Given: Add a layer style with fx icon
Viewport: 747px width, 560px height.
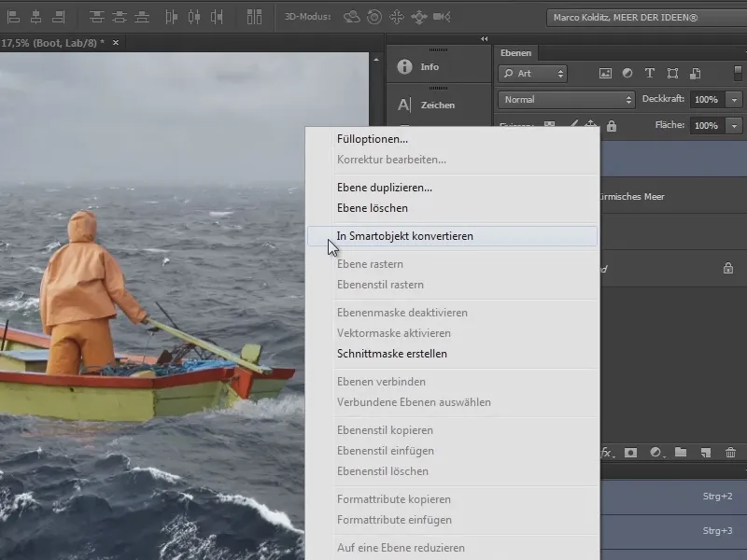Looking at the screenshot, I should pos(607,453).
